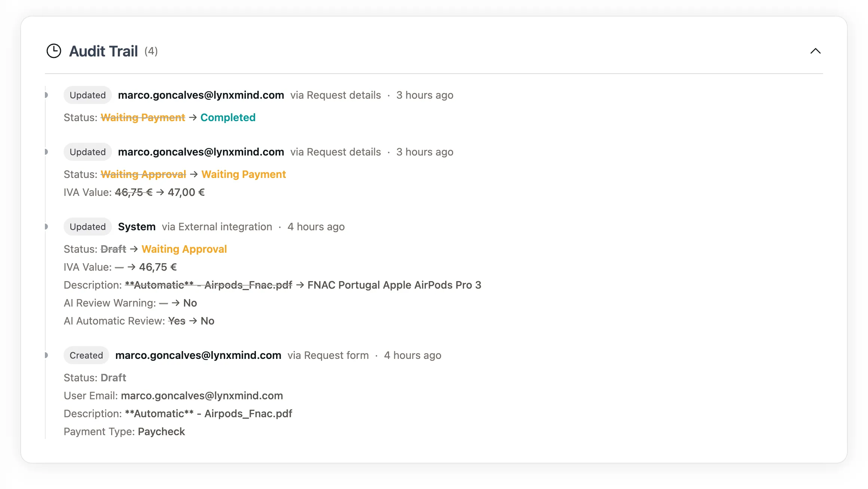
Task: Click the Waiting Approval new status value
Action: (184, 249)
